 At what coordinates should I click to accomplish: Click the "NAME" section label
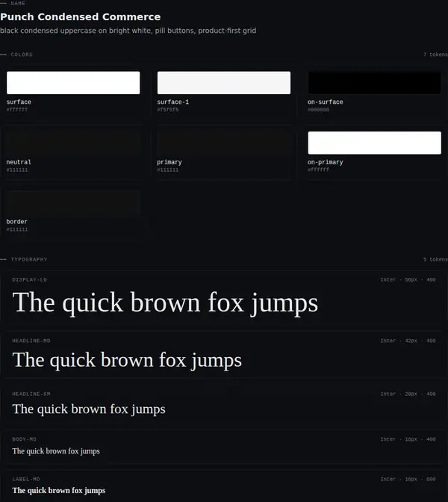[x=18, y=3]
